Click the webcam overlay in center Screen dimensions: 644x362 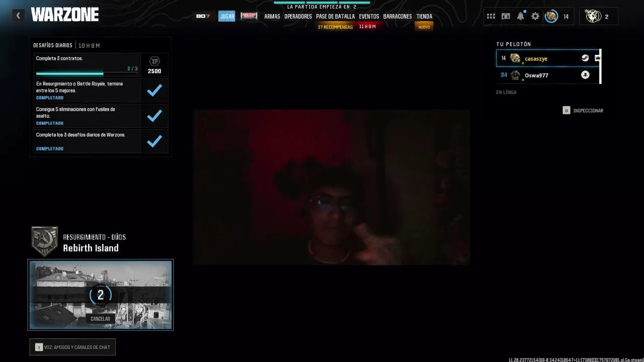point(332,187)
